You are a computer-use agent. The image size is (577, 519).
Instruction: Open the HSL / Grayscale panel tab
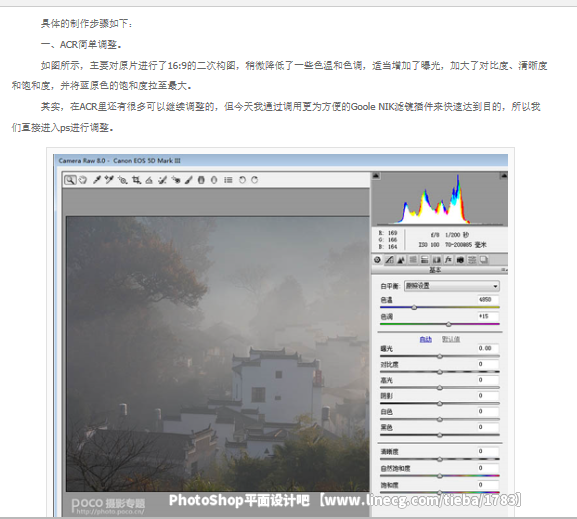click(x=413, y=260)
